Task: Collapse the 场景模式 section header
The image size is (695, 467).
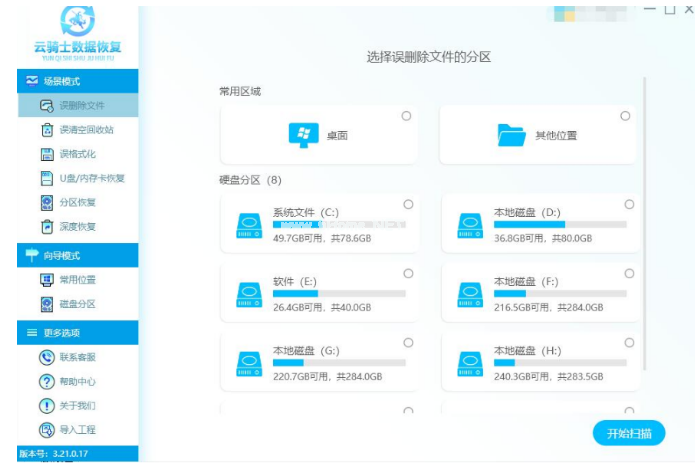Action: [x=69, y=81]
